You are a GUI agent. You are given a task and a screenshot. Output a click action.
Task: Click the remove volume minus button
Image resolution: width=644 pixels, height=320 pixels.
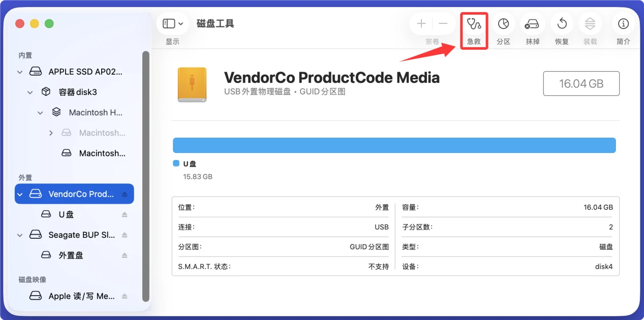(x=443, y=24)
